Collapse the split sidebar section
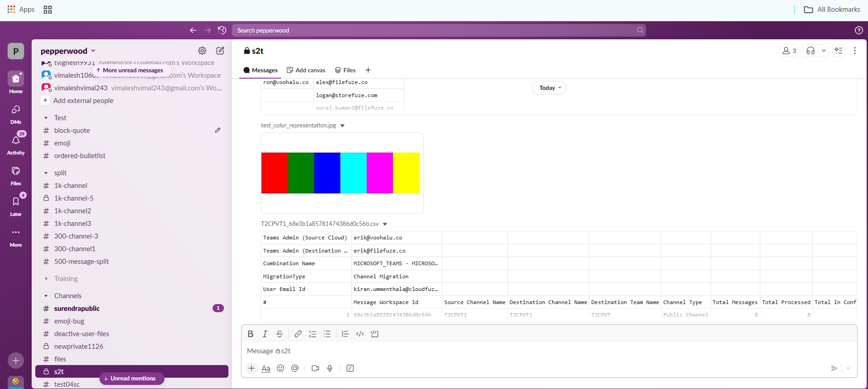Screen dimensions: 868x389 coord(46,173)
